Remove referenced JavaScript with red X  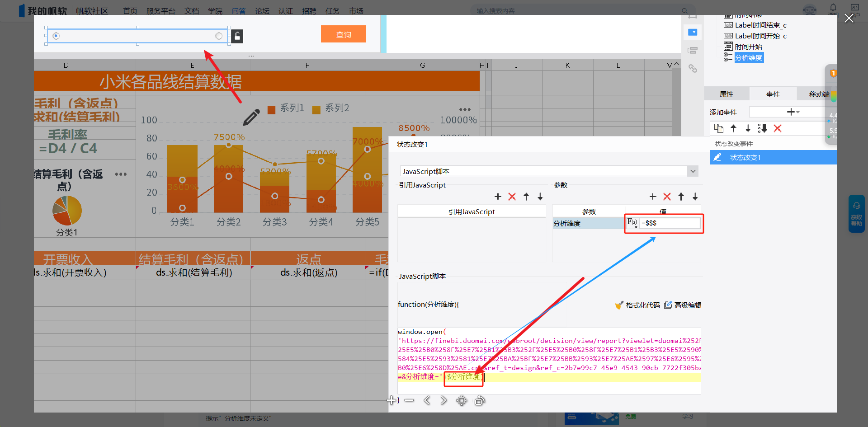coord(512,197)
